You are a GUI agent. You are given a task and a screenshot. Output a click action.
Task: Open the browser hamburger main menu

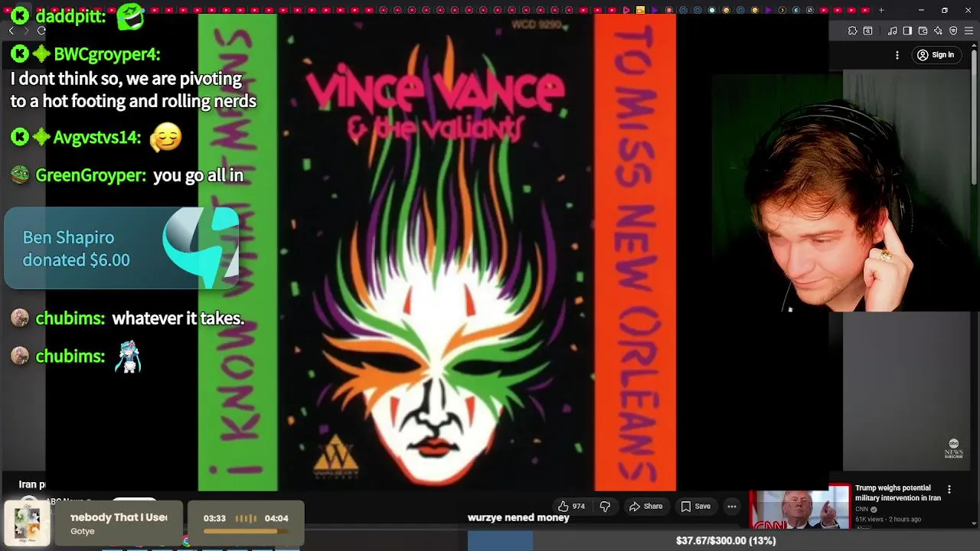pos(969,31)
